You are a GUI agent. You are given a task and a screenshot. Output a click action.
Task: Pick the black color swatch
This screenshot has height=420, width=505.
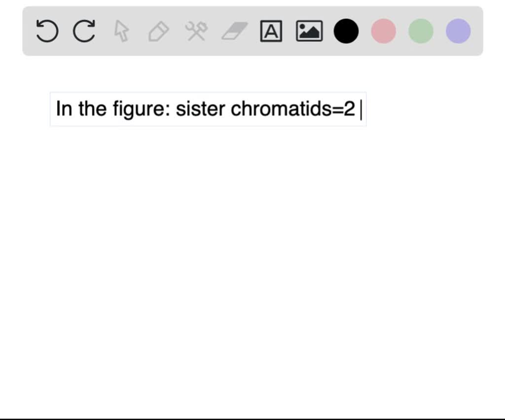pyautogui.click(x=346, y=31)
